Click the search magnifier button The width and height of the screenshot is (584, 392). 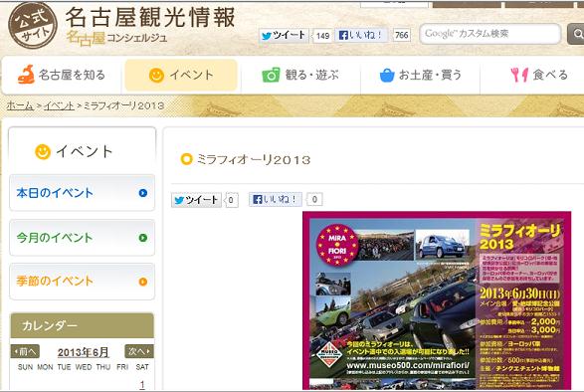click(576, 34)
